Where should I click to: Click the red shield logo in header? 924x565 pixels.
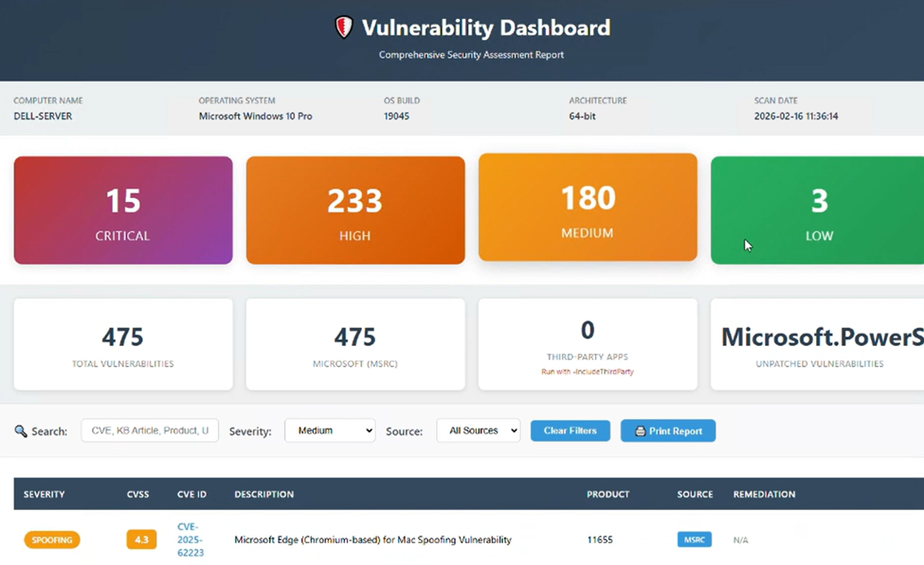[344, 27]
